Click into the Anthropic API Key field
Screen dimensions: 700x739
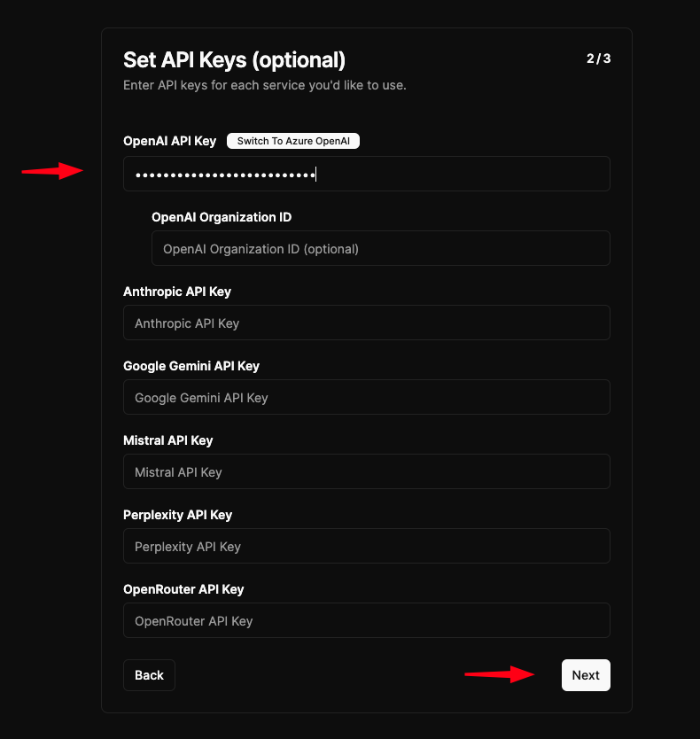click(366, 323)
